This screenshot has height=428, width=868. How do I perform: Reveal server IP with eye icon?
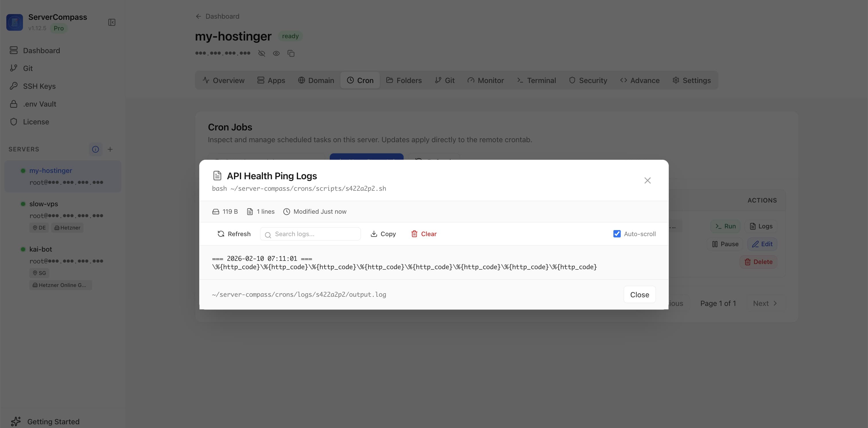[x=276, y=53]
